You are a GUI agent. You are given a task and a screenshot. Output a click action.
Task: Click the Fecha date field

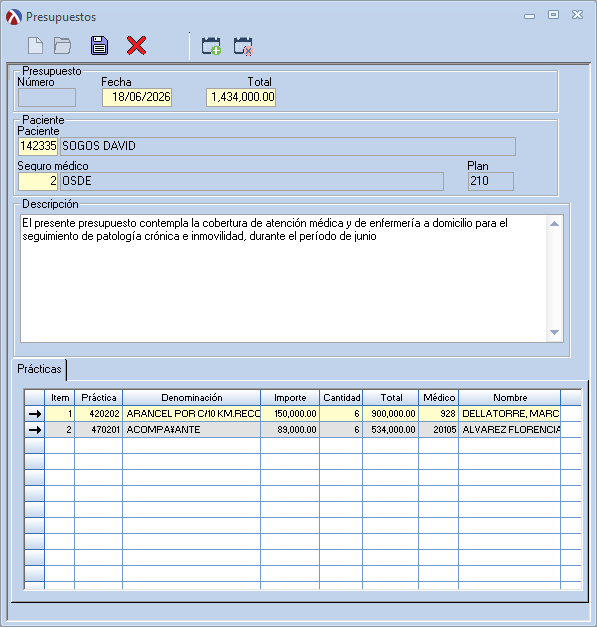pos(137,97)
